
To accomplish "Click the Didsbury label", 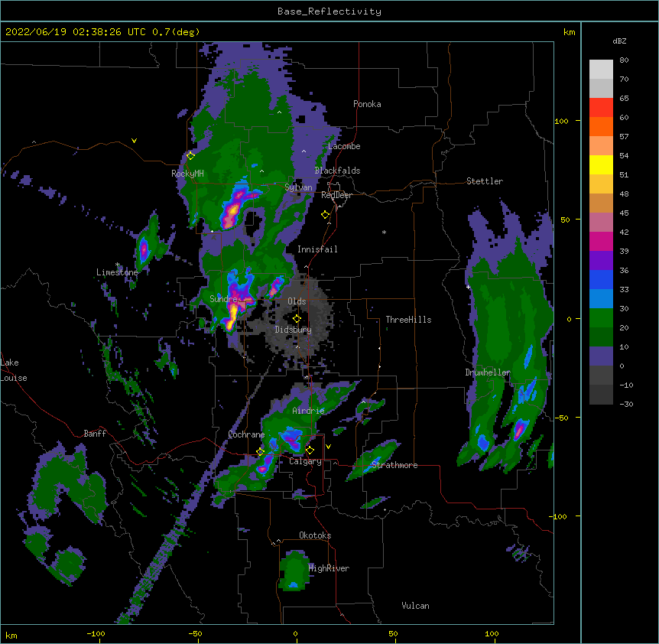I will (x=293, y=330).
